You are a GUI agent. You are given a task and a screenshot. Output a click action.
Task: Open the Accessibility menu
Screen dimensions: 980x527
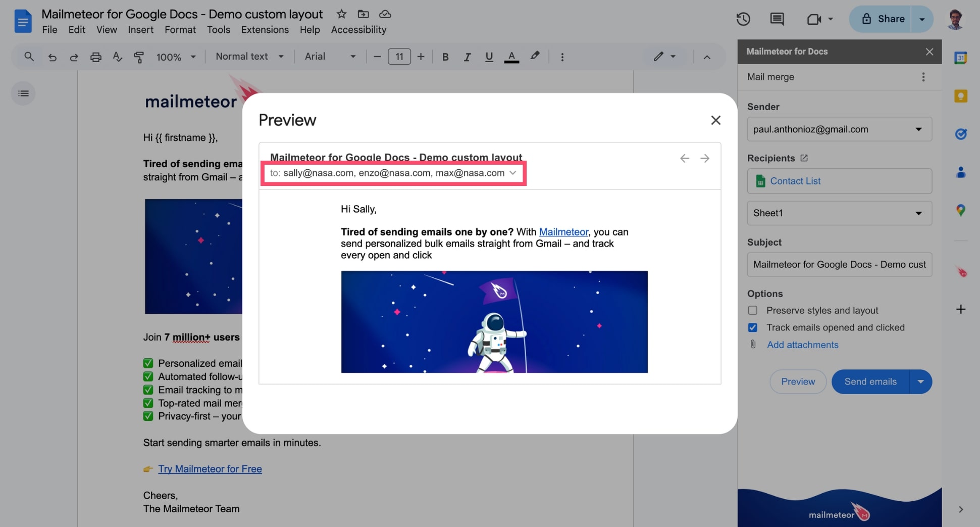click(x=358, y=30)
